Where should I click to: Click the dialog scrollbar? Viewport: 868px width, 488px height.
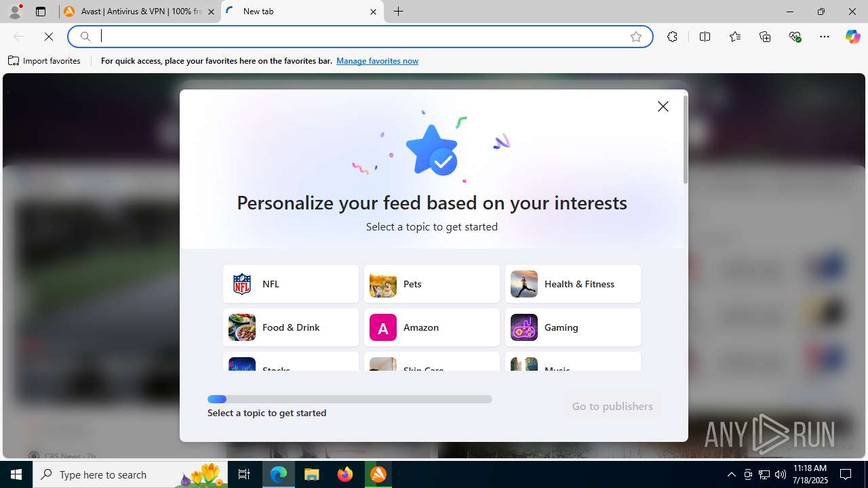coord(686,140)
